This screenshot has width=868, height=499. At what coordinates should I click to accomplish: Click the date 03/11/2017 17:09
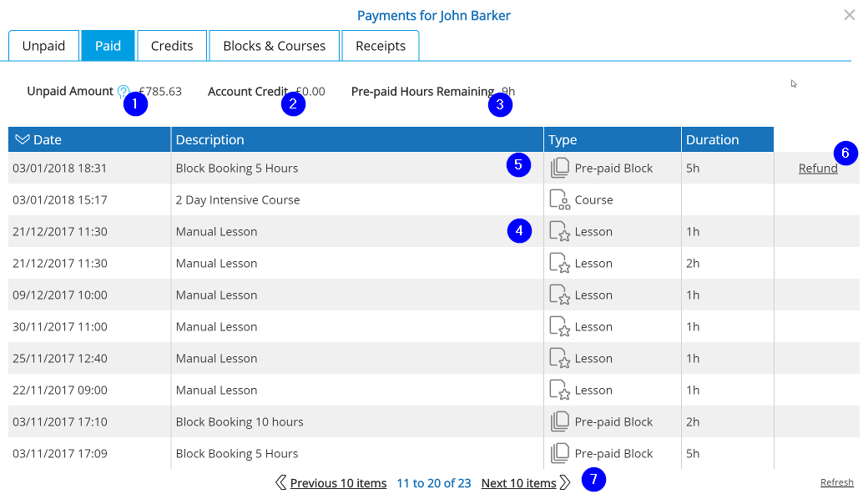pos(60,454)
